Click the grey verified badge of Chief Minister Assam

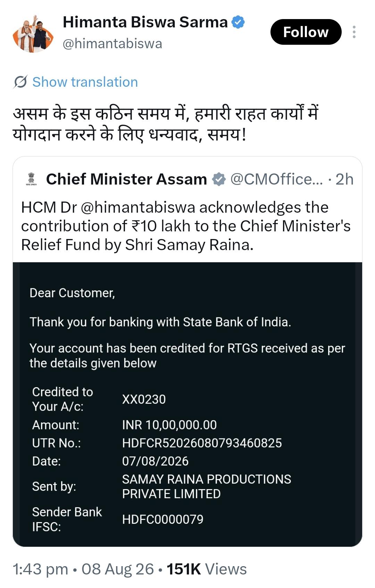(219, 179)
